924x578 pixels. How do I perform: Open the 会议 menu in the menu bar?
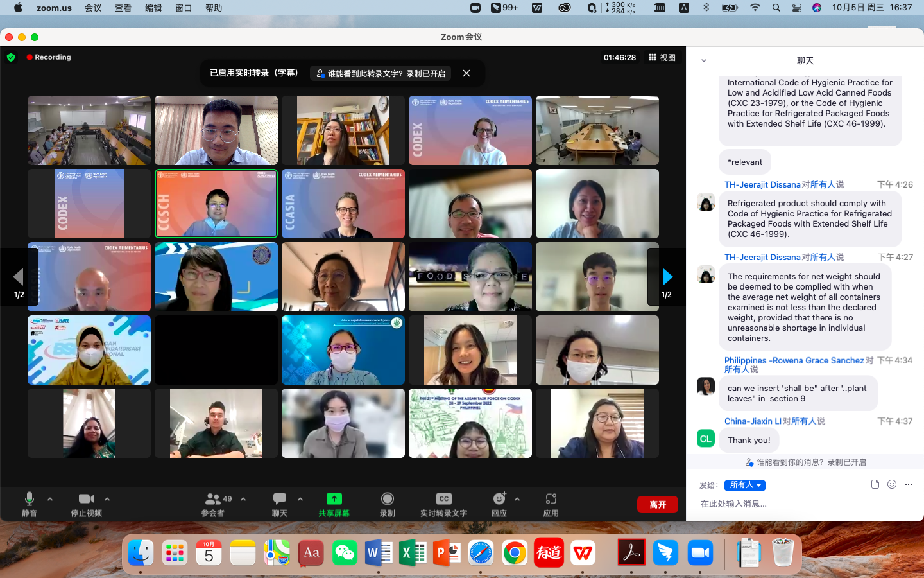(x=93, y=8)
